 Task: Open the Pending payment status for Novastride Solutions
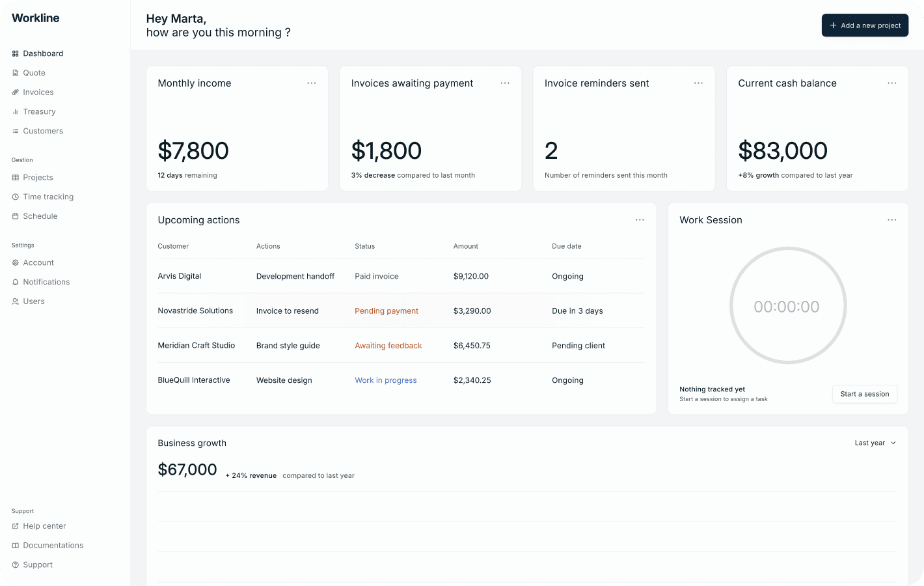tap(387, 311)
